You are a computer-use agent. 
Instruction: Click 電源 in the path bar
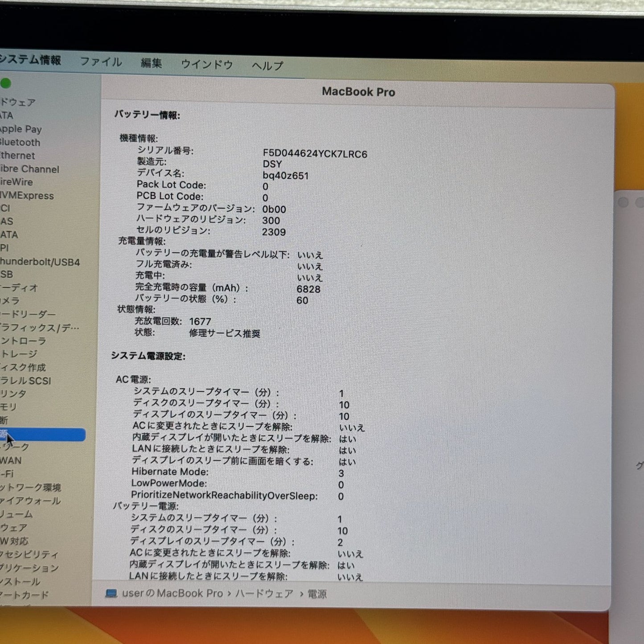point(317,594)
